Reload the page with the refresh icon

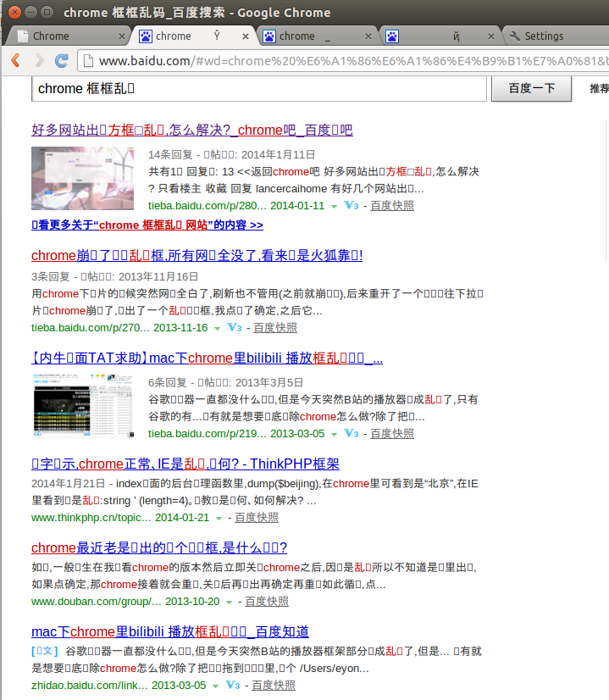tap(62, 60)
